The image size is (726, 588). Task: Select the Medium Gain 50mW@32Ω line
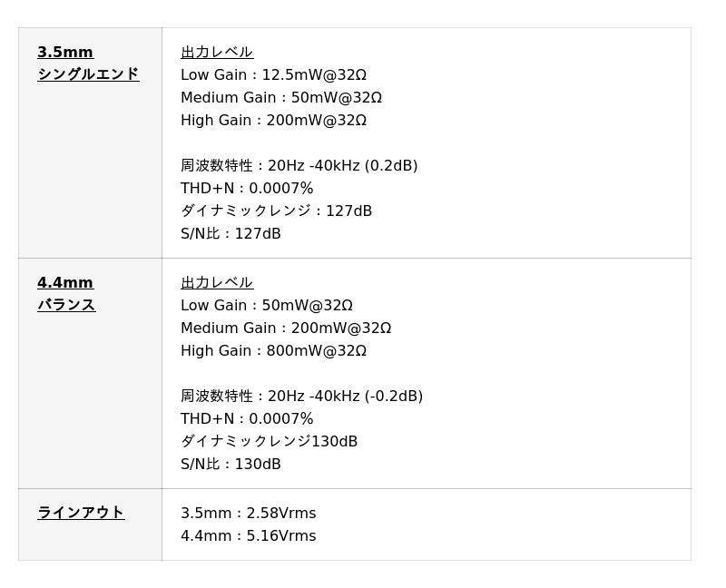[281, 98]
